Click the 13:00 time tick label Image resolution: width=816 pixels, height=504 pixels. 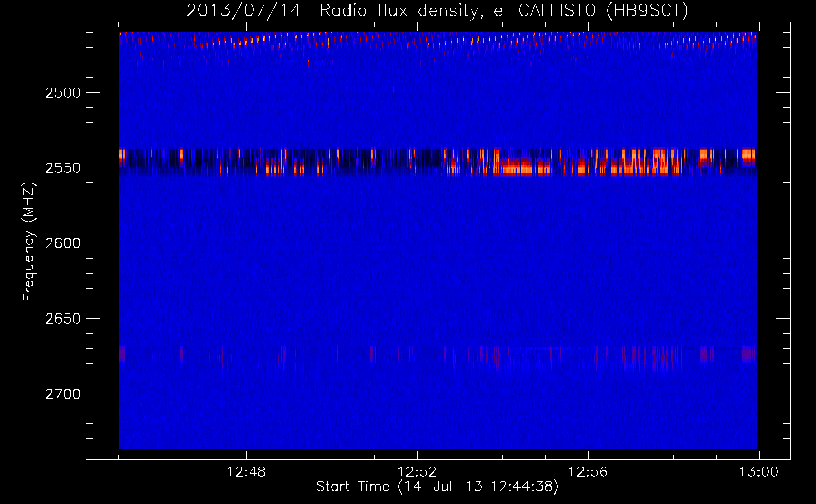point(759,472)
